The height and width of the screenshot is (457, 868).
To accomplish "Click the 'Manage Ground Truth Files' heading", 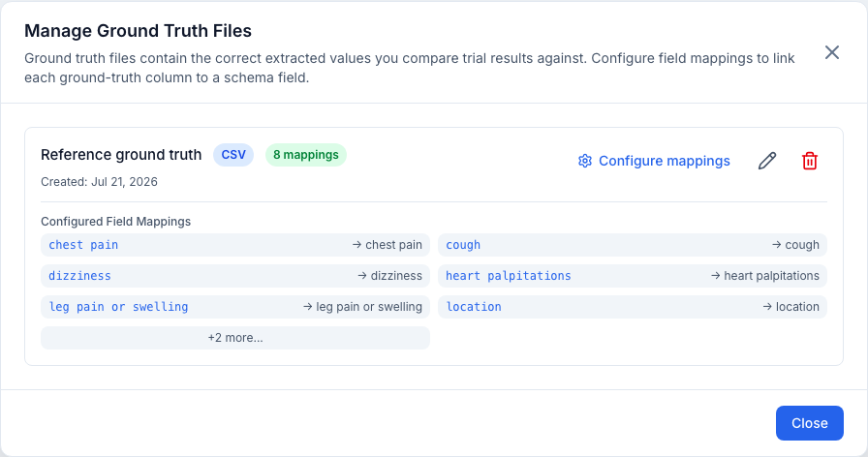I will click(138, 31).
